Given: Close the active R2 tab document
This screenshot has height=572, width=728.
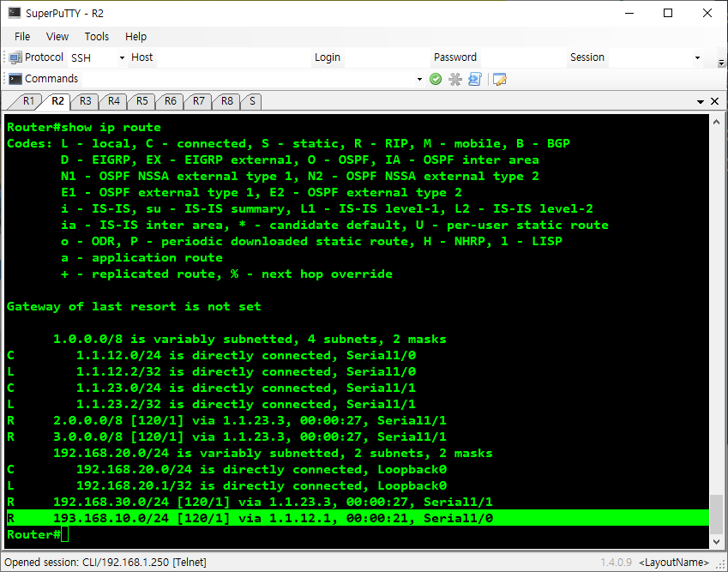Looking at the screenshot, I should coord(715,101).
